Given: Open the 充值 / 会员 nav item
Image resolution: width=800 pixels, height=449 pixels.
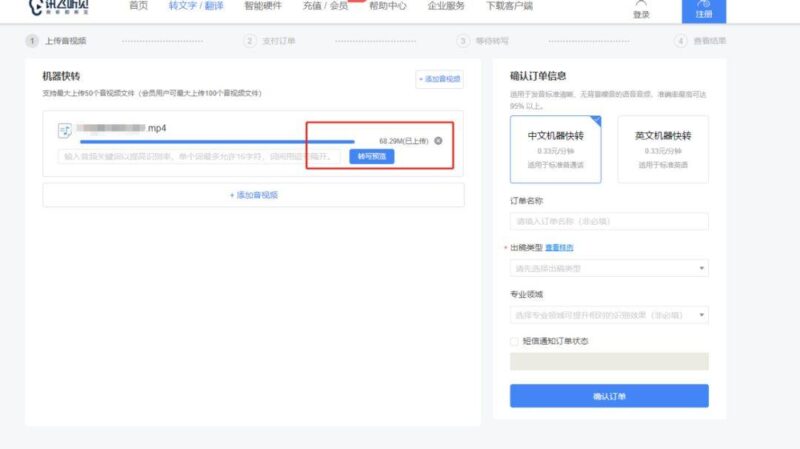Looking at the screenshot, I should tap(325, 6).
